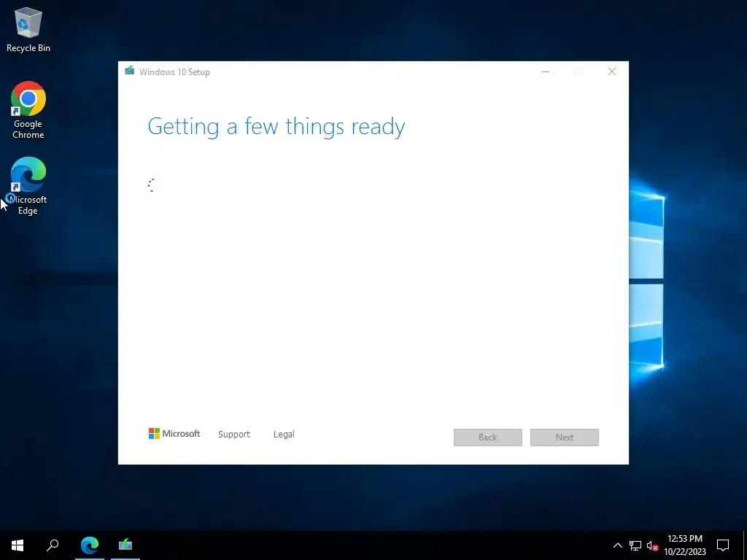Click the Windows 10 Setup taskbar icon

[125, 545]
